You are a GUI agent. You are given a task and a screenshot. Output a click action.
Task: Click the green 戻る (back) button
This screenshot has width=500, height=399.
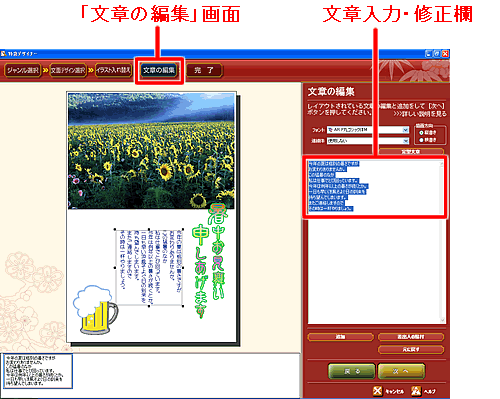(x=352, y=371)
